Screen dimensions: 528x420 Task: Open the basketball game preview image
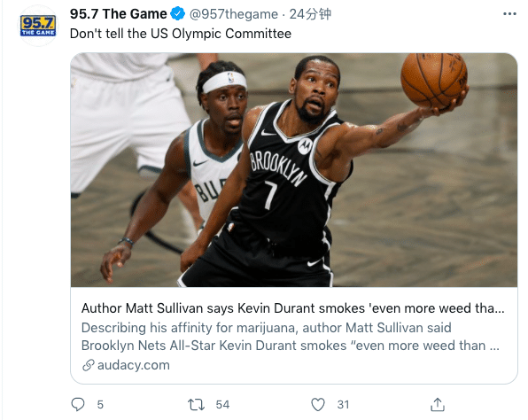293,170
